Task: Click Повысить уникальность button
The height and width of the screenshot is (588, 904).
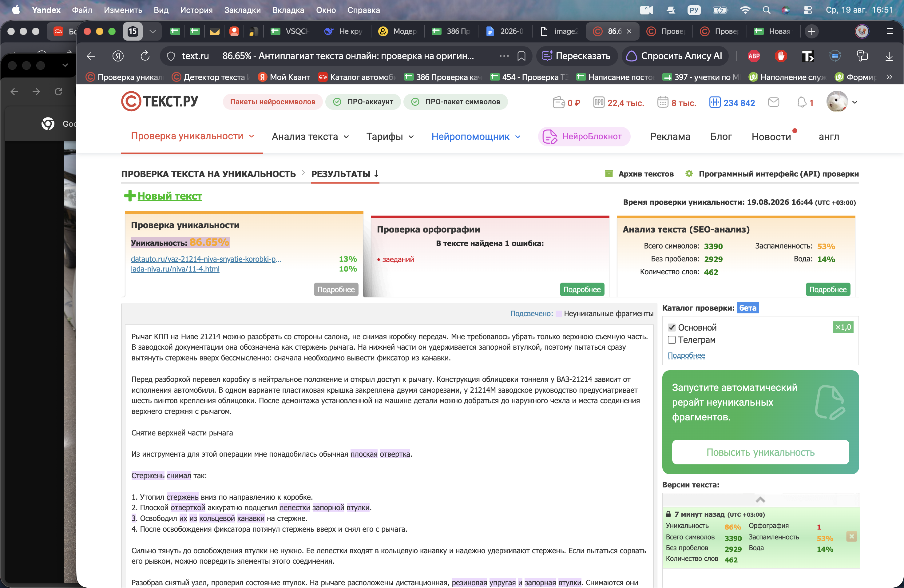Action: tap(760, 452)
